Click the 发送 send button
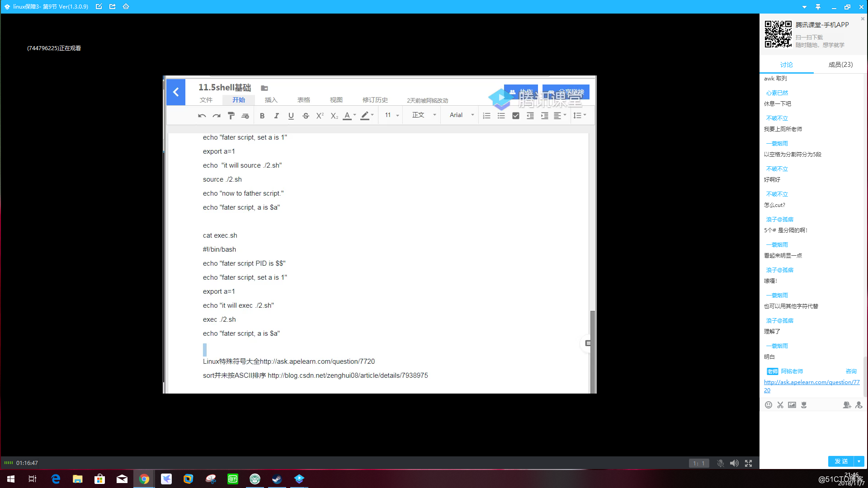This screenshot has height=488, width=868. 841,461
